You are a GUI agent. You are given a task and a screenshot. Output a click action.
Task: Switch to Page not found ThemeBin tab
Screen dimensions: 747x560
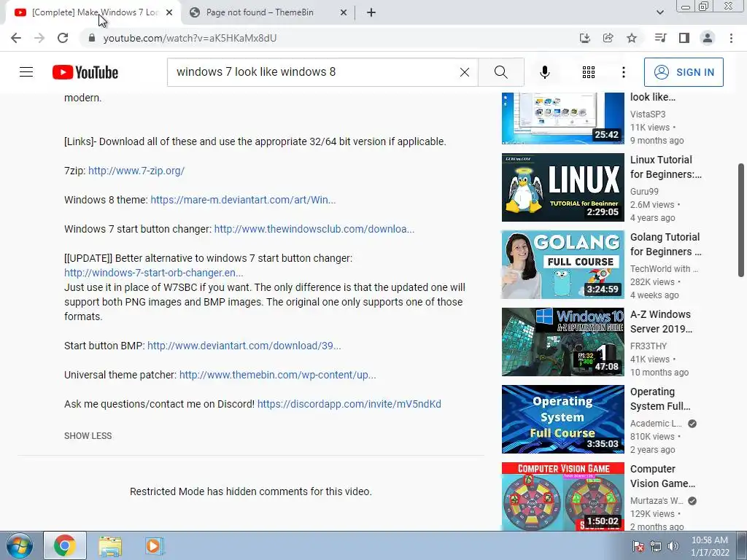(267, 12)
